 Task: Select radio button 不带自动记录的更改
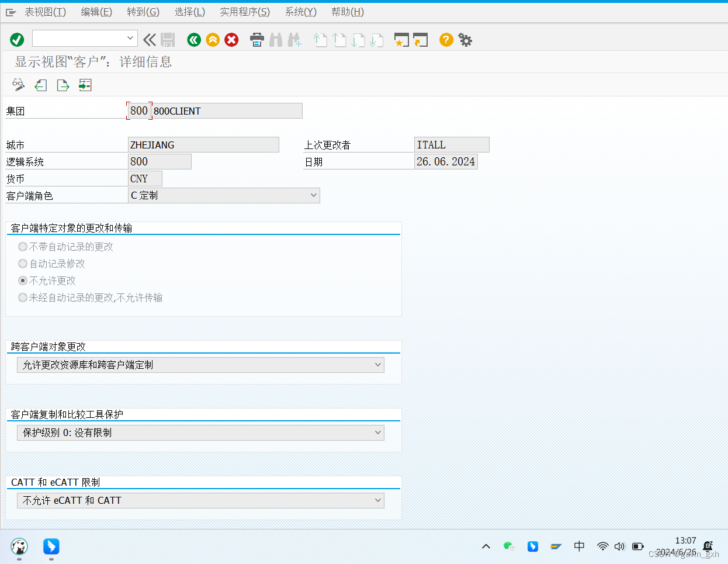pos(22,247)
